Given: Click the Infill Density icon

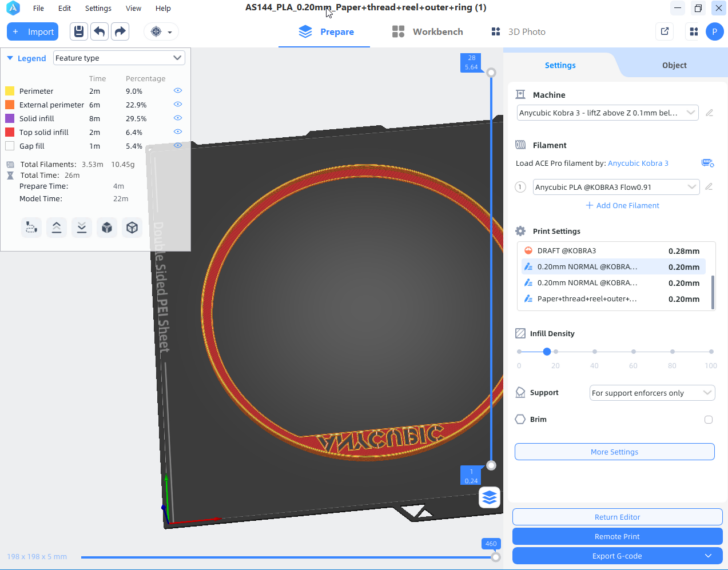Looking at the screenshot, I should click(520, 333).
